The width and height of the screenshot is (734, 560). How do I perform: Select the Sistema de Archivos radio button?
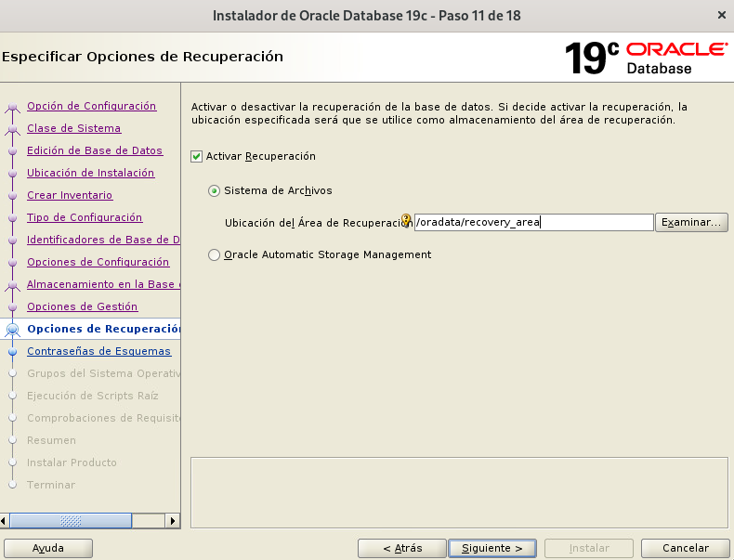(215, 190)
